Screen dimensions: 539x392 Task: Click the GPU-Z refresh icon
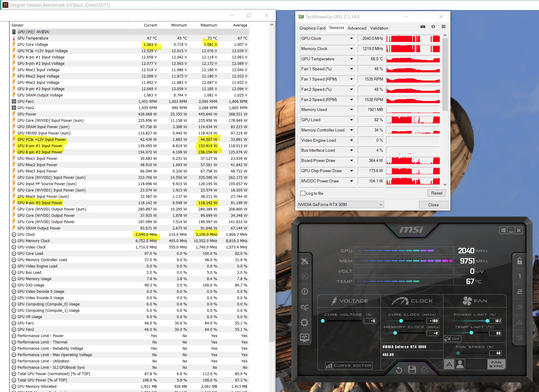click(433, 27)
